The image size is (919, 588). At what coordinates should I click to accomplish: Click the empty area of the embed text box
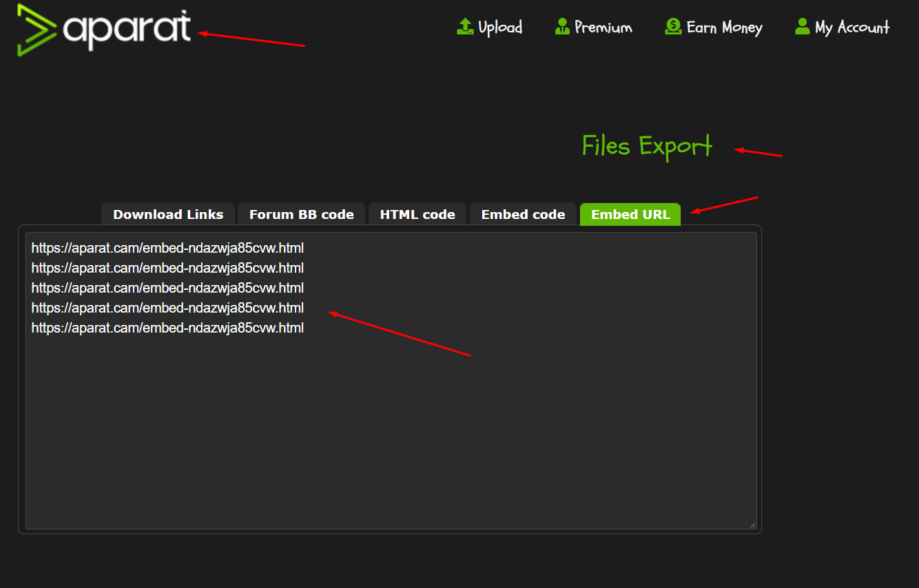391,434
